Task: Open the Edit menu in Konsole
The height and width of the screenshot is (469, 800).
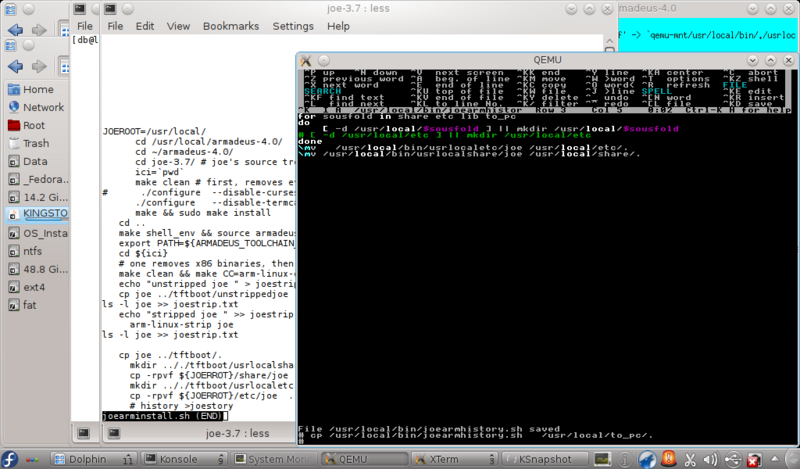Action: tap(145, 25)
